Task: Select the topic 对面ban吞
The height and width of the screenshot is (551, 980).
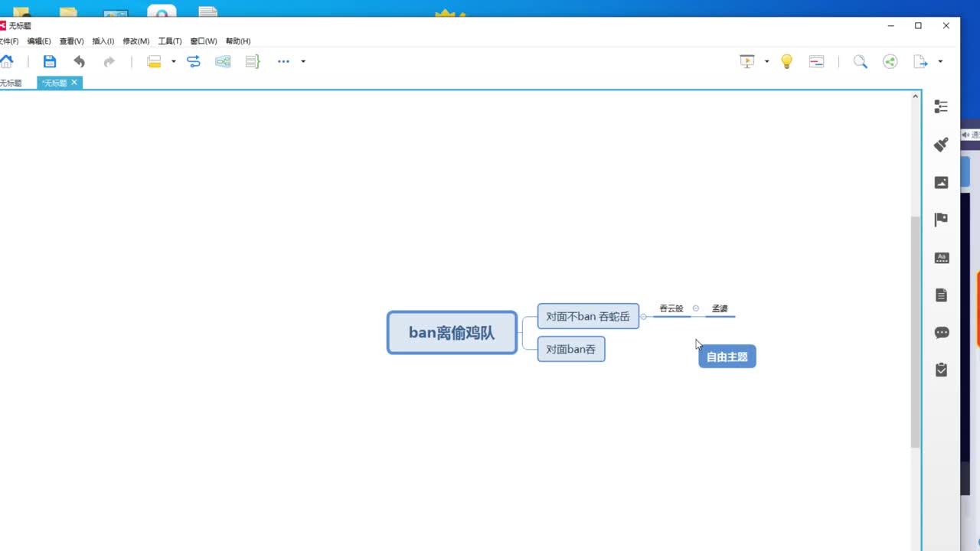Action: 571,349
